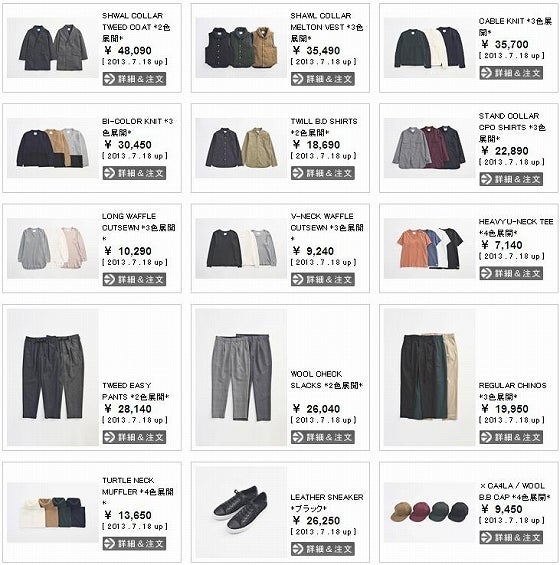This screenshot has width=560, height=565.
Task: Open the Shawl Collar Tweed Coat product photo
Action: [x=53, y=48]
